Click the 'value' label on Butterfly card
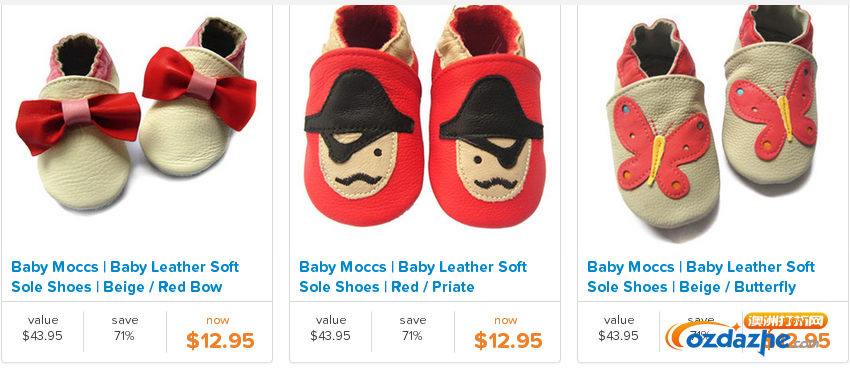This screenshot has height=368, width=850. pos(619,320)
